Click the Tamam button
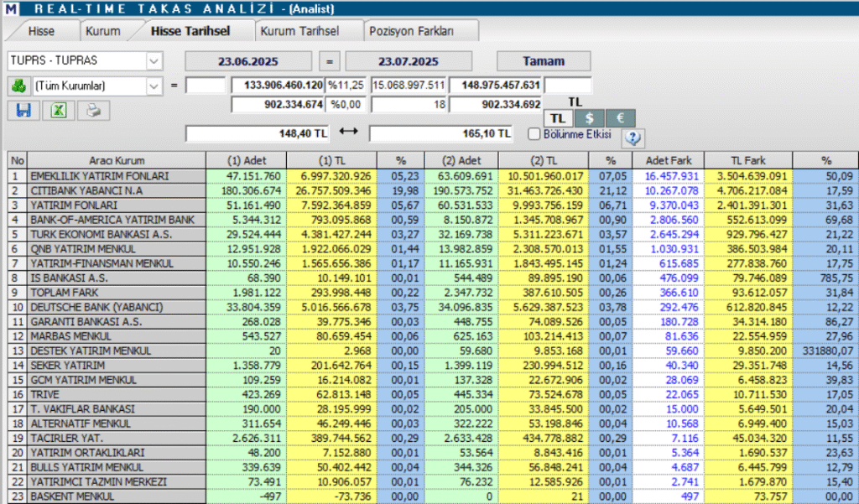The width and height of the screenshot is (859, 504). click(544, 61)
